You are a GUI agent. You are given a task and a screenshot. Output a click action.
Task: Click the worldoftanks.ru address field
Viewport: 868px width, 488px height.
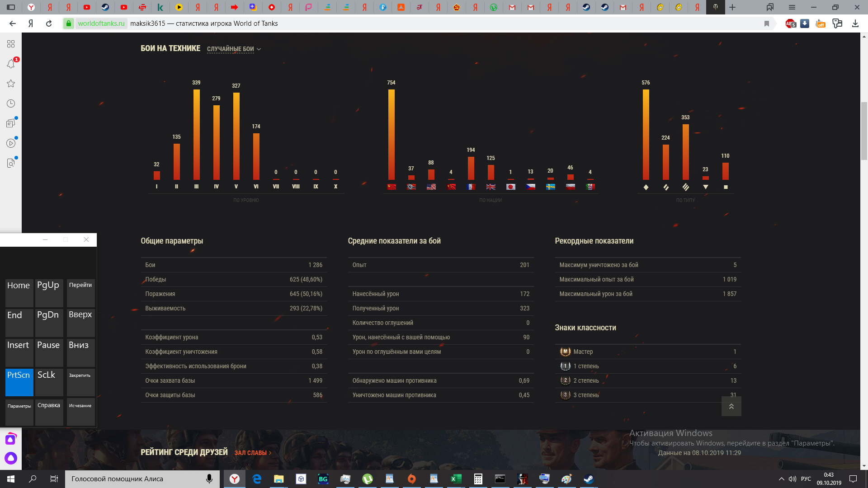click(101, 23)
